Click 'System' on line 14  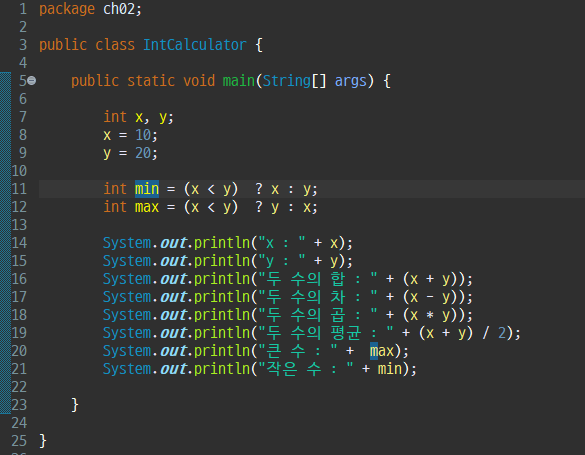(127, 243)
